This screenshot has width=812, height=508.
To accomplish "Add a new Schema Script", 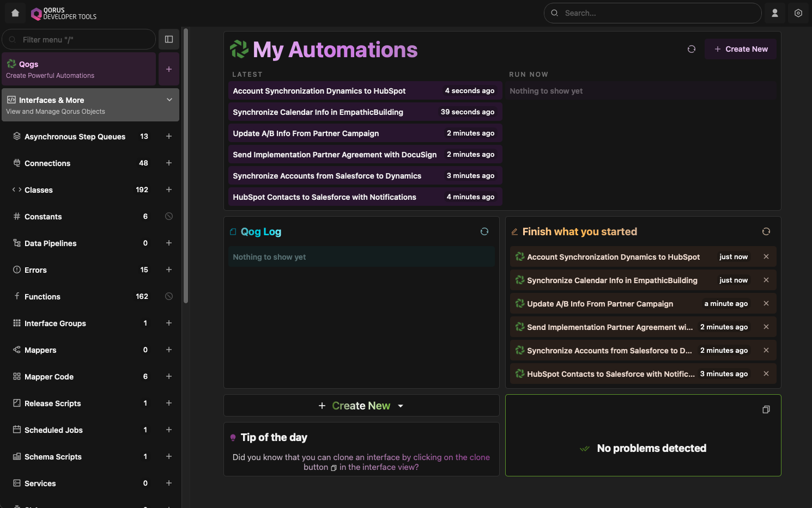I will click(x=169, y=456).
